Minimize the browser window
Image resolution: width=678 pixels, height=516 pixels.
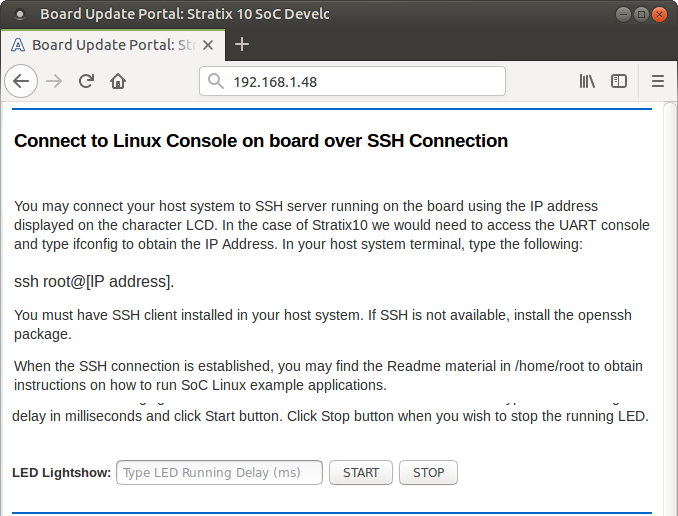click(622, 14)
